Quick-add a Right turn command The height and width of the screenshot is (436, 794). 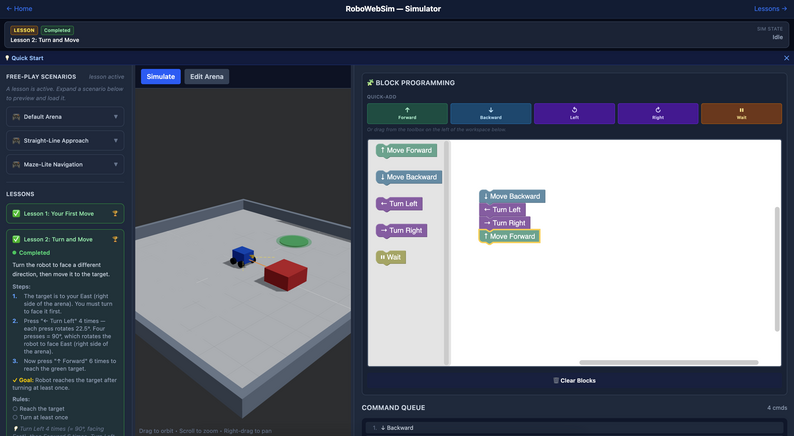click(658, 113)
